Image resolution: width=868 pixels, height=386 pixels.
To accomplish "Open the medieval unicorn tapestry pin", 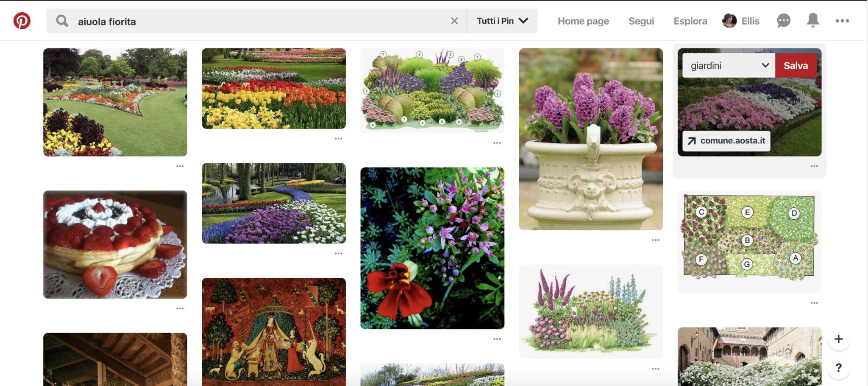I will coord(274,332).
